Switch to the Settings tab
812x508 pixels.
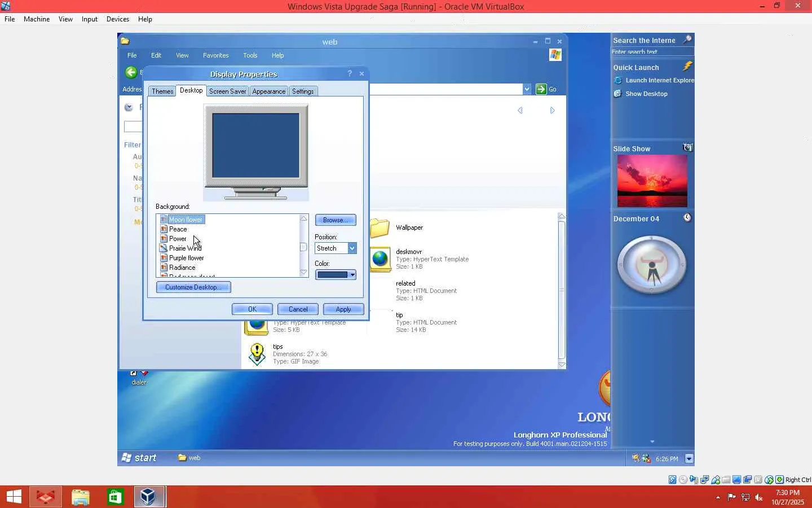point(303,91)
